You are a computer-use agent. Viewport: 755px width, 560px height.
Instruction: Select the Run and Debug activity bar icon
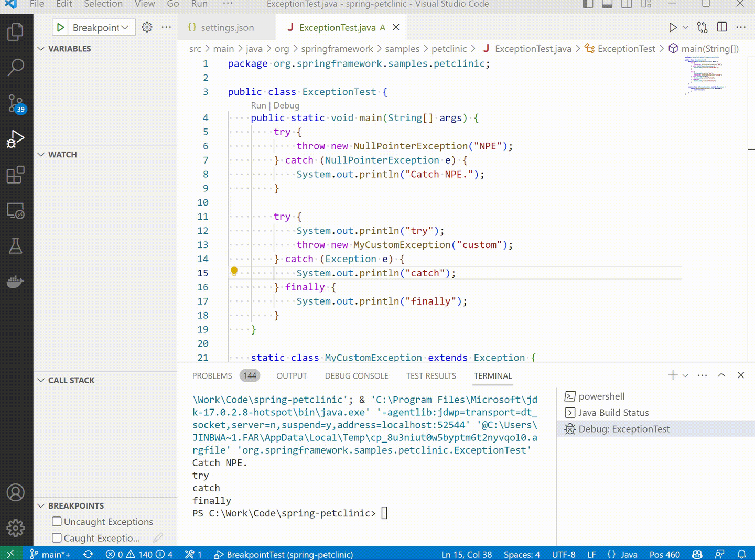(x=16, y=138)
